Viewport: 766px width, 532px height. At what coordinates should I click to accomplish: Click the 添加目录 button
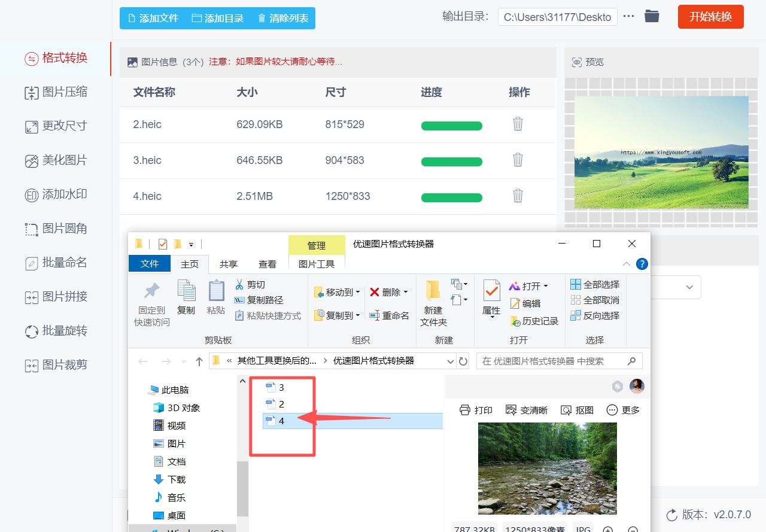[218, 18]
